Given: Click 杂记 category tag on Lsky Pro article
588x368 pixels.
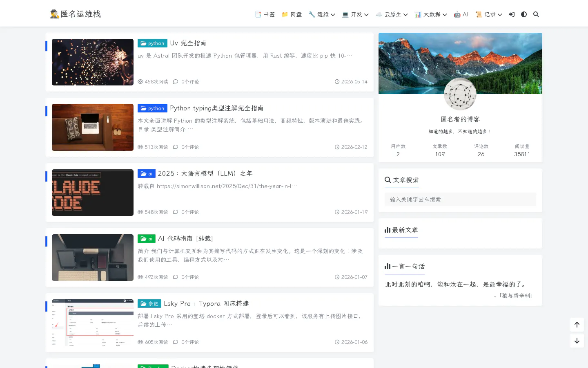Looking at the screenshot, I should 149,303.
